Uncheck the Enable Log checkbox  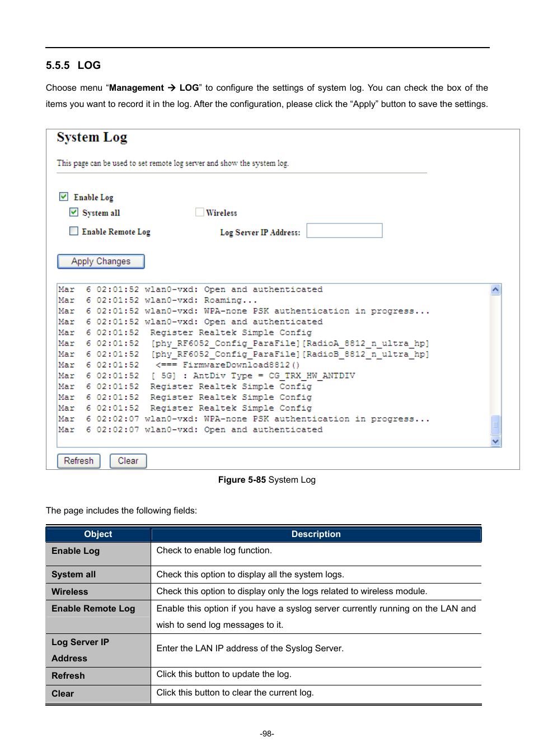tap(64, 197)
